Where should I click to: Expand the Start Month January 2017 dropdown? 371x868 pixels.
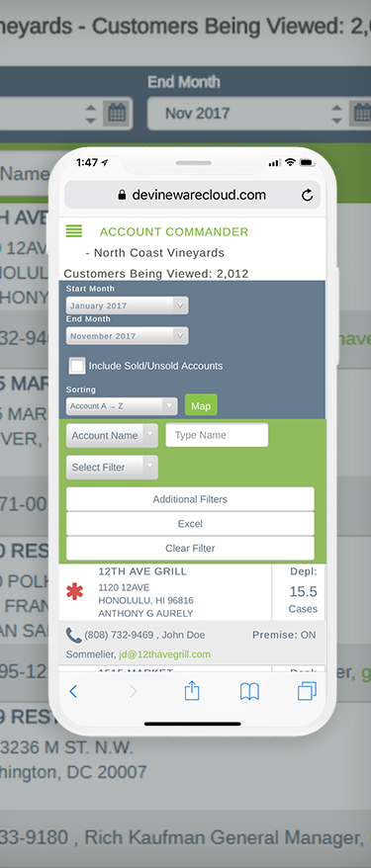pyautogui.click(x=127, y=305)
